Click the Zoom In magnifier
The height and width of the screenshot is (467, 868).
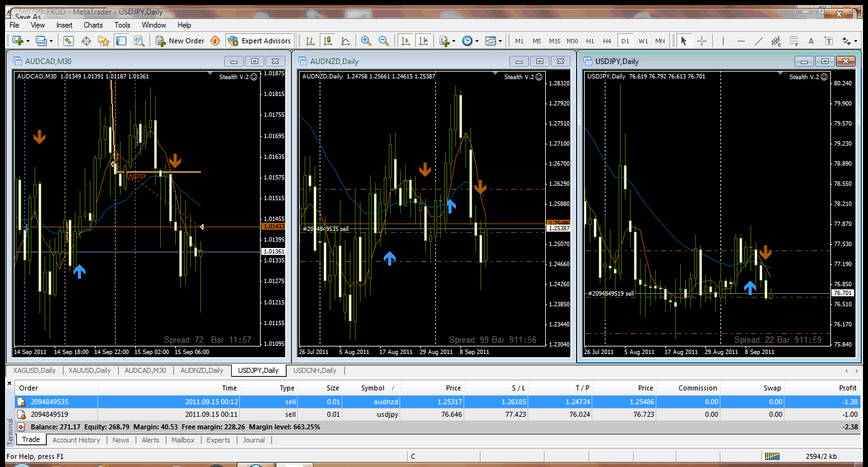tap(366, 41)
